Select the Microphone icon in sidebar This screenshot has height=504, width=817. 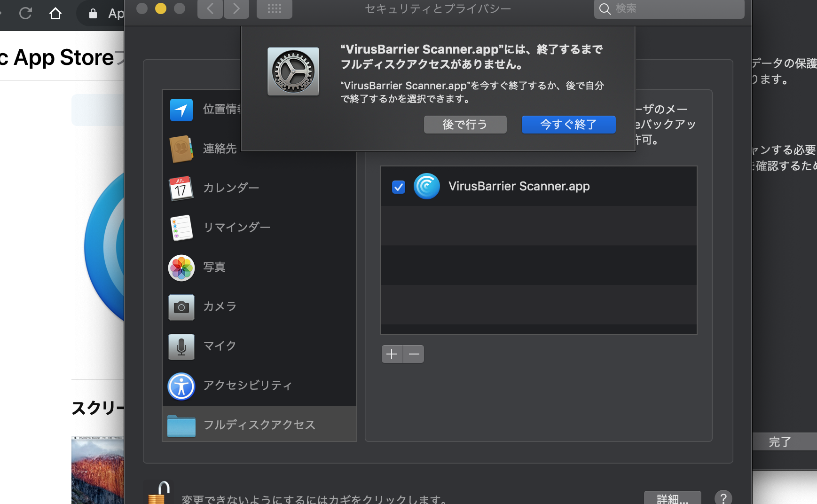(x=181, y=346)
